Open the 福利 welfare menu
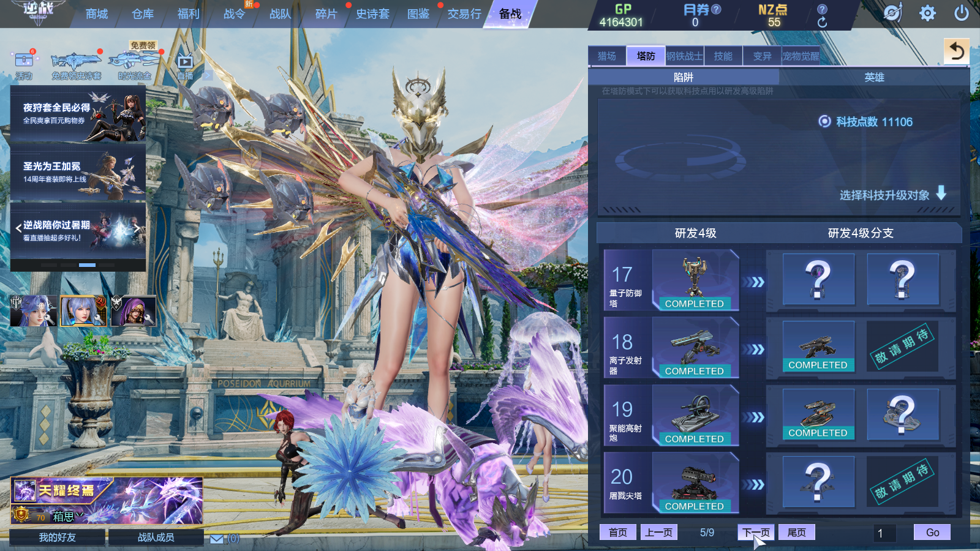 pyautogui.click(x=188, y=13)
